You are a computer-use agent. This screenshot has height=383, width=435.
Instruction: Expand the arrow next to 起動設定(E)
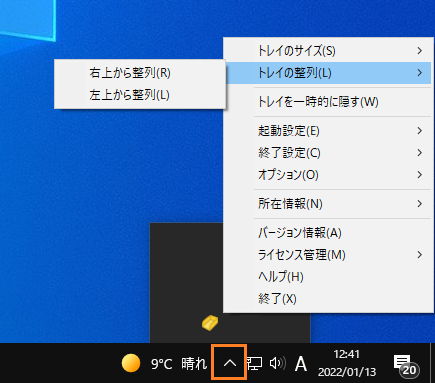pos(420,131)
